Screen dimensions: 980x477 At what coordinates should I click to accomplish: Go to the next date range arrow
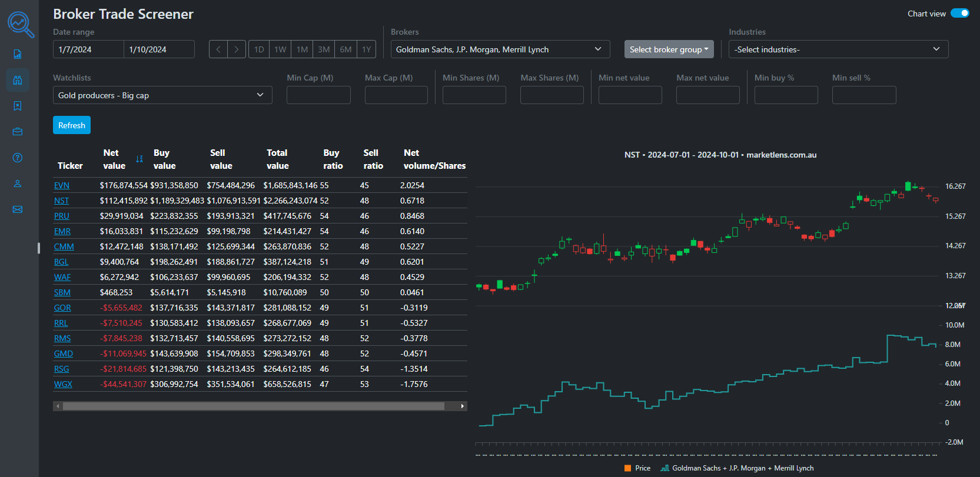pyautogui.click(x=237, y=49)
